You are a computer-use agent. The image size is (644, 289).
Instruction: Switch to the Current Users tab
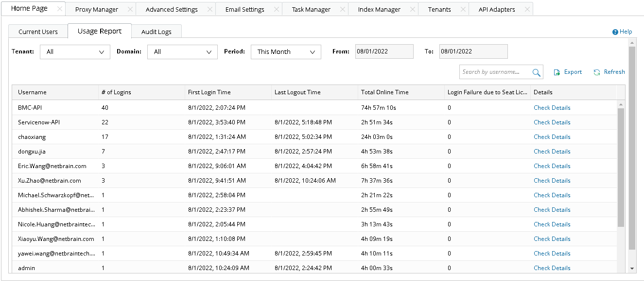[x=38, y=31]
